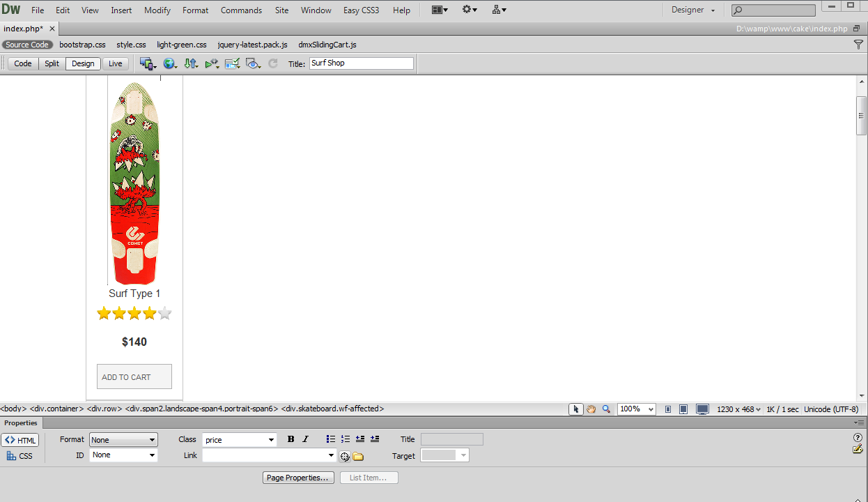Switch to Design view
The width and height of the screenshot is (868, 502).
click(83, 63)
